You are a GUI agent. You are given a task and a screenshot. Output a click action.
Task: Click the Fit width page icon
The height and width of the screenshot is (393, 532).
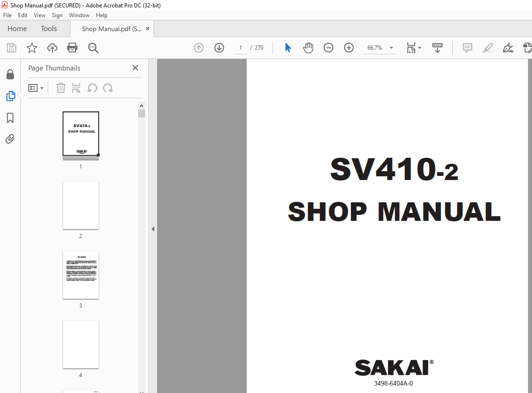(411, 48)
